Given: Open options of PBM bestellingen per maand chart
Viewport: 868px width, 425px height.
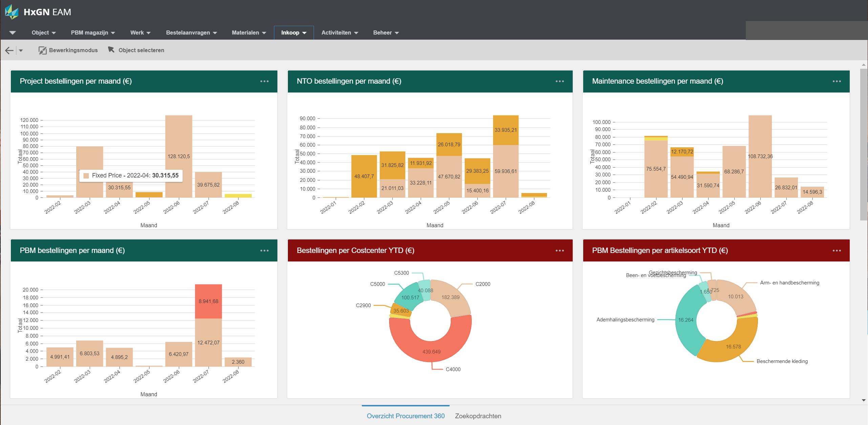Looking at the screenshot, I should pyautogui.click(x=264, y=251).
